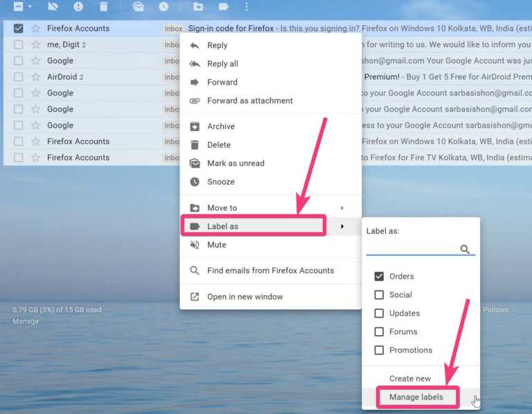The width and height of the screenshot is (532, 414).
Task: Click the labels tag toolbar icon
Action: [x=223, y=6]
